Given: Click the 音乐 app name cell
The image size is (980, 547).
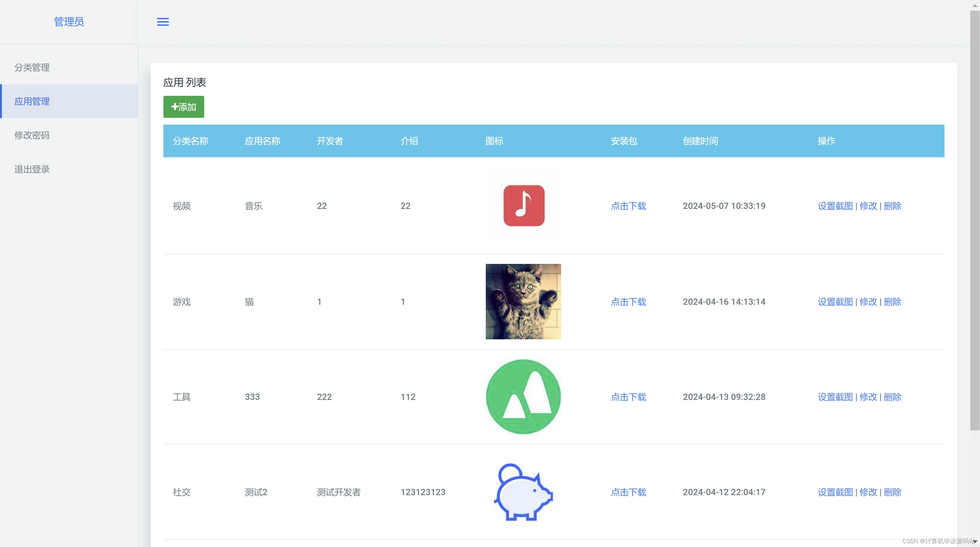Looking at the screenshot, I should [x=254, y=206].
